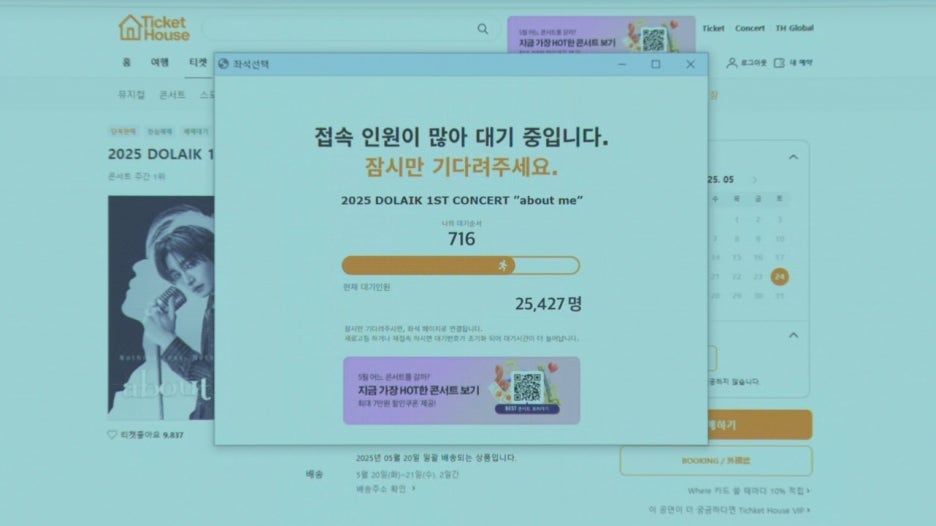
Task: Open the 콘서트 category tab
Action: [172, 95]
